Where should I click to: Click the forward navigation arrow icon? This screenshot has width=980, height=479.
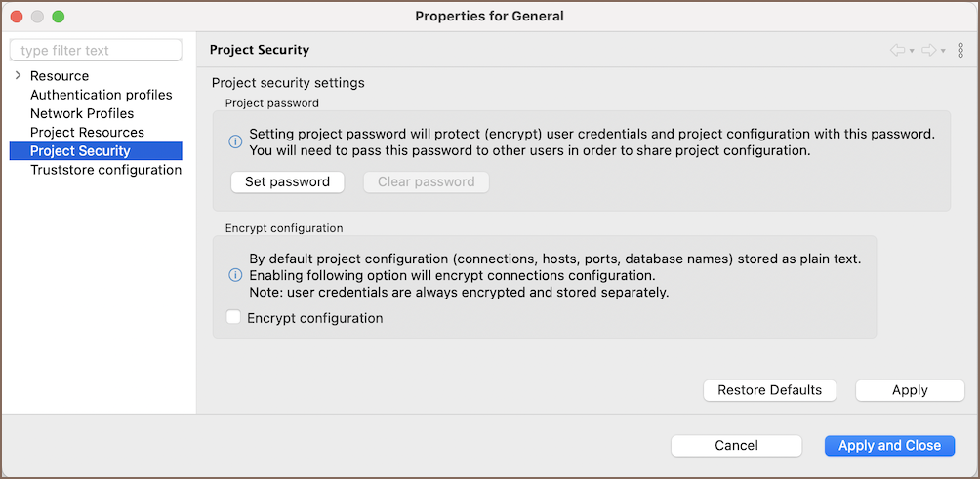(x=929, y=50)
